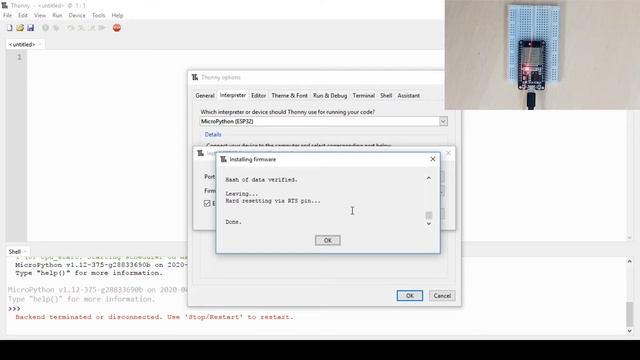The width and height of the screenshot is (640, 360).
Task: Click the Debug script bug icon
Action: (56, 28)
